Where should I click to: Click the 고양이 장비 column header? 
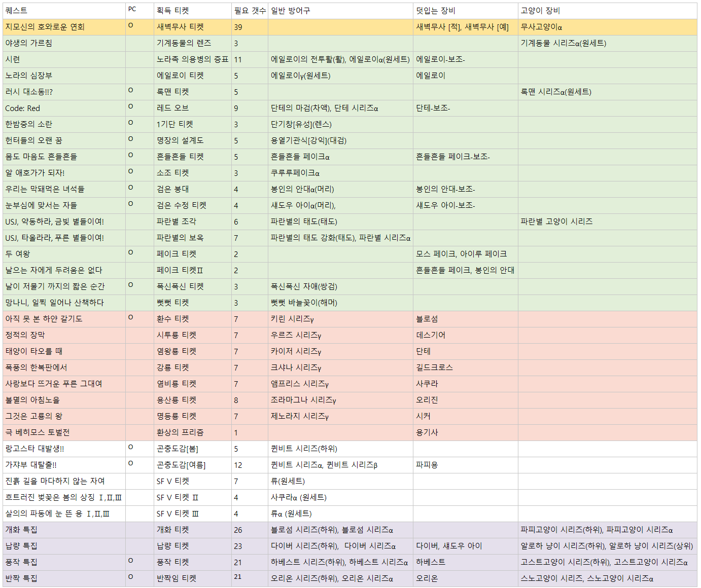coord(540,11)
